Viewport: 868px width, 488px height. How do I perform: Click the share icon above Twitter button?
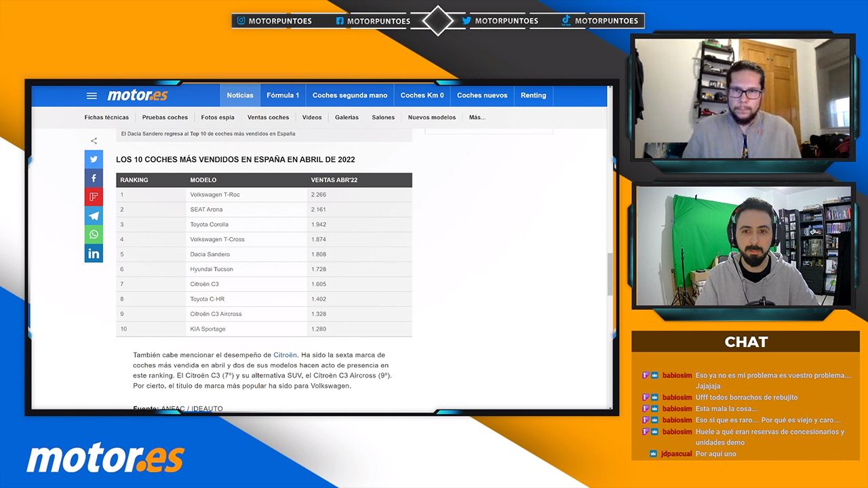[94, 141]
